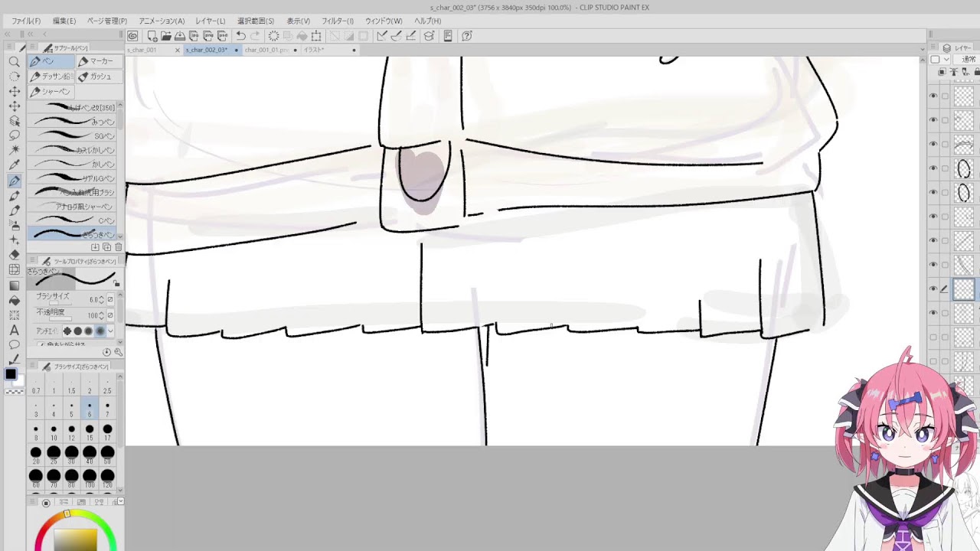
Task: Click the Save icon in command bar
Action: [x=180, y=36]
